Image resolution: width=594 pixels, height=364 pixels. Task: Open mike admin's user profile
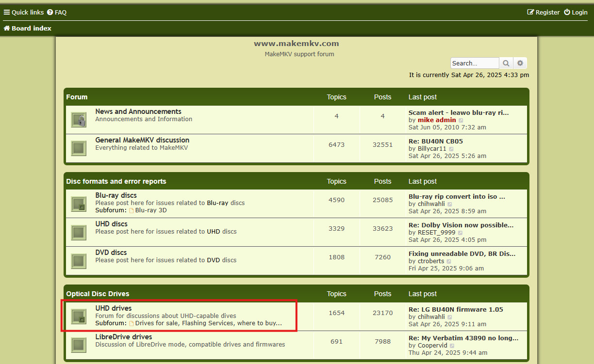(x=437, y=120)
